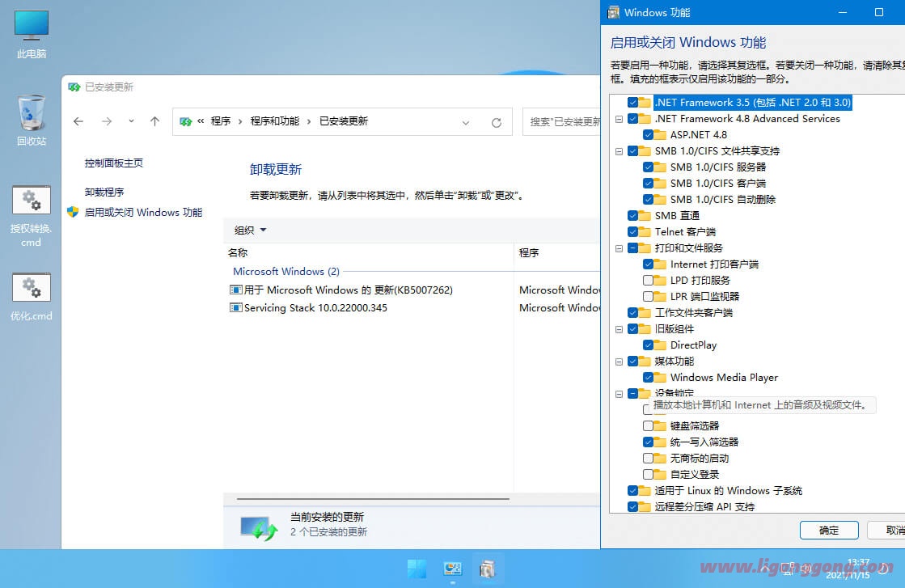Click the address bar location icon
Screen dimensions: 905x588
coord(185,121)
